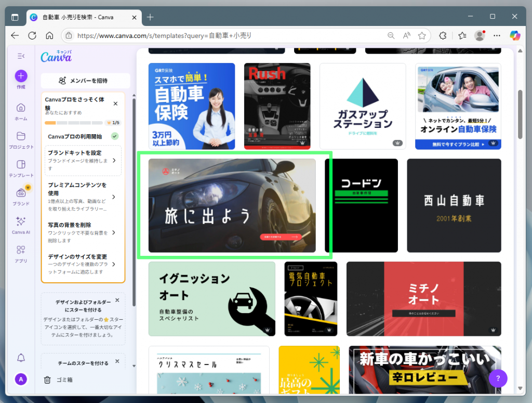The height and width of the screenshot is (403, 532).
Task: Open help via the purple question mark
Action: pyautogui.click(x=498, y=379)
